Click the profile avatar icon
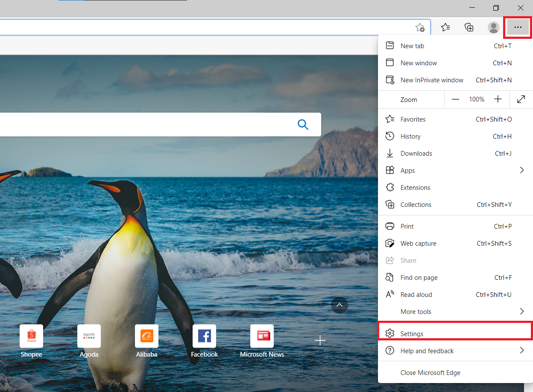This screenshot has height=392, width=533. [493, 27]
